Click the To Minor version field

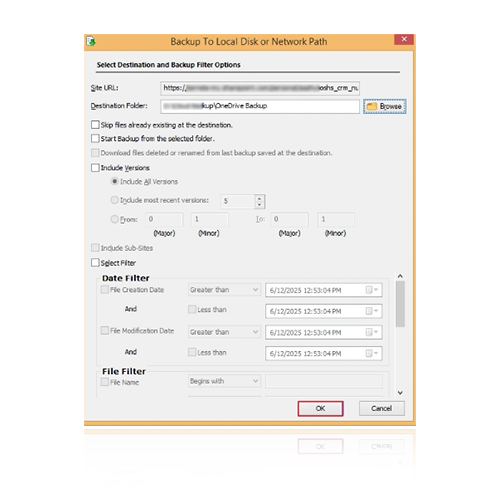pos(336,219)
